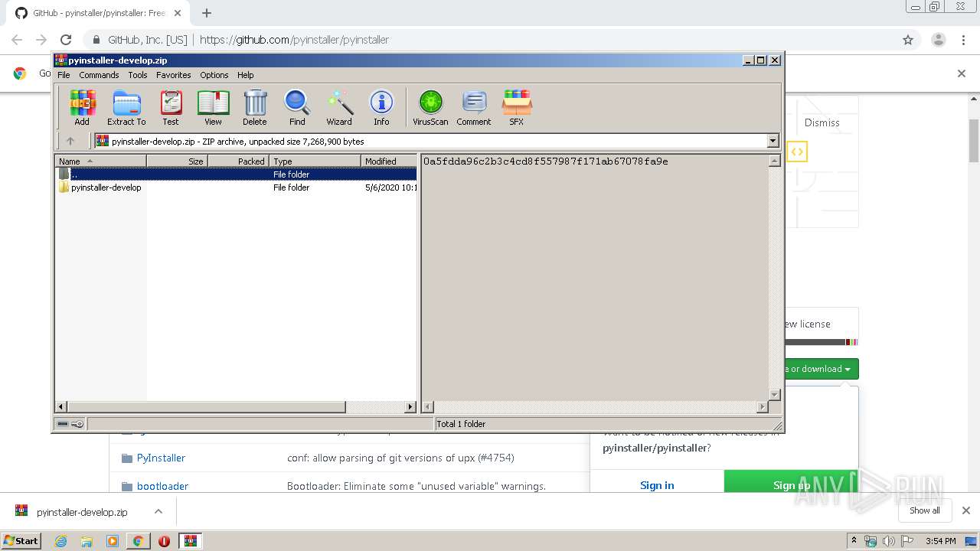
Task: Open the pyinstaller-develop.zip download item
Action: coord(82,512)
